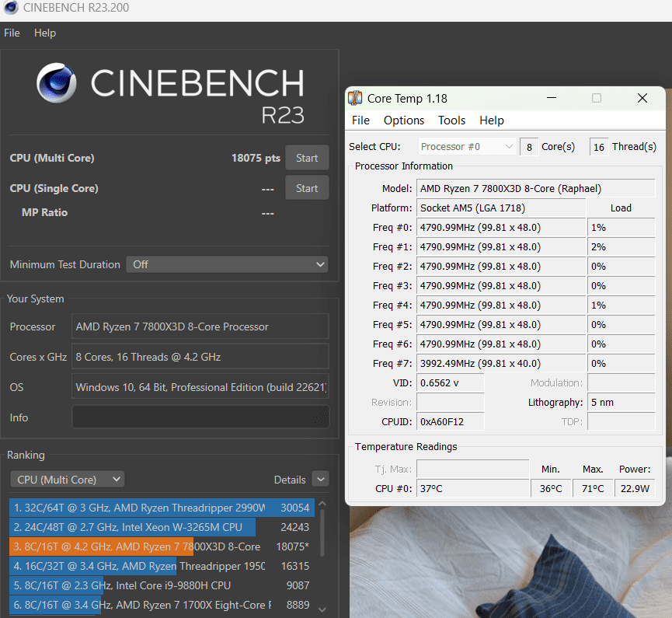Click the OS field showing Windows 10
Screen dimensions: 672x618
[200, 387]
